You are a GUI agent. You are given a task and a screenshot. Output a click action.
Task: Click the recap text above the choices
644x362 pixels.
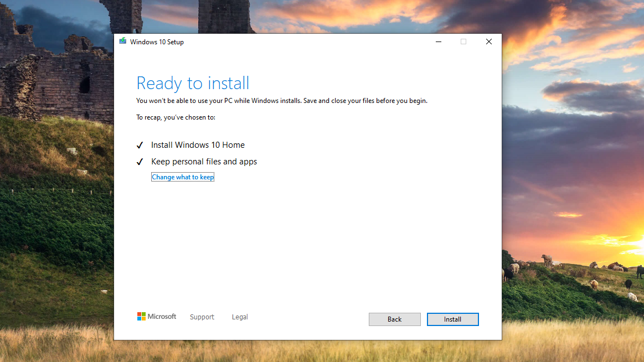pyautogui.click(x=176, y=117)
